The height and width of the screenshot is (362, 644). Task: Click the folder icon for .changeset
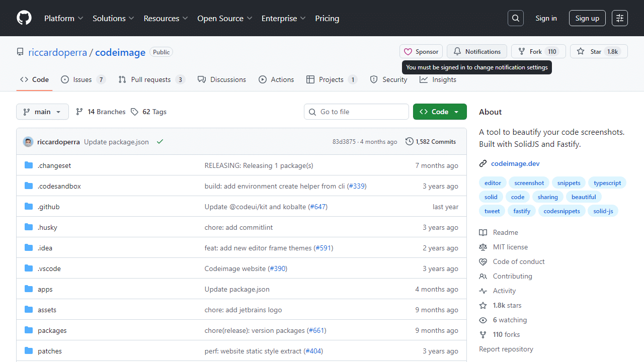tap(29, 165)
